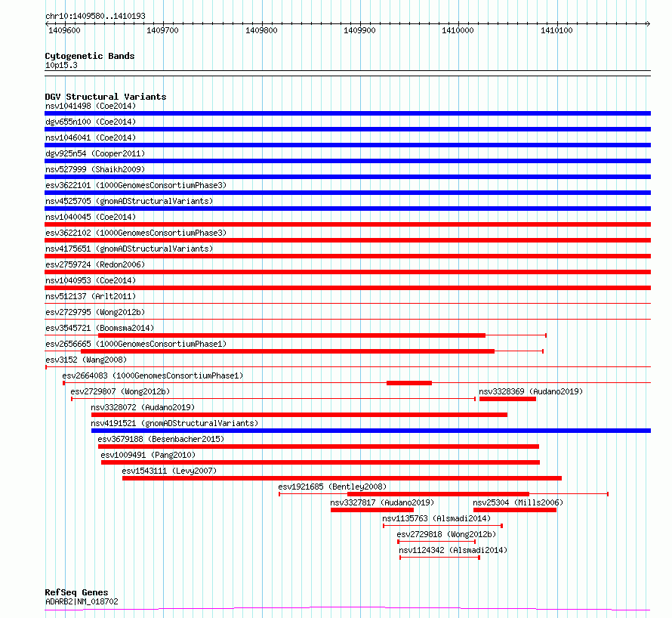
Task: Click nsv1124342 (Alsmadi2014) variant label
Action: 453,550
